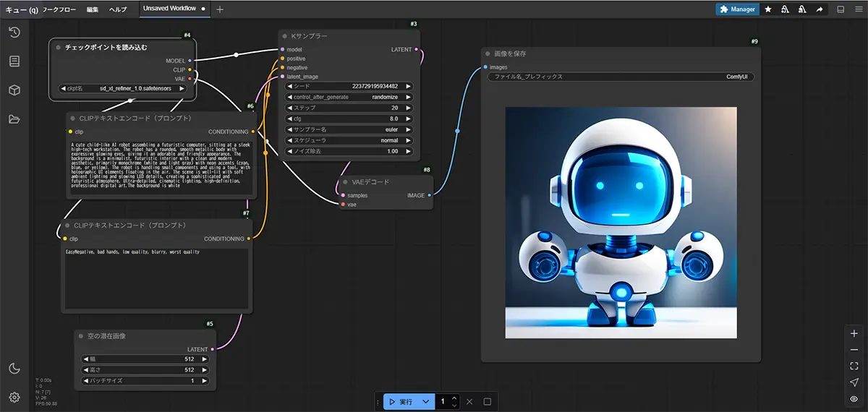Click the images input slot on 画像を保存
This screenshot has height=412, width=868.
pyautogui.click(x=485, y=67)
